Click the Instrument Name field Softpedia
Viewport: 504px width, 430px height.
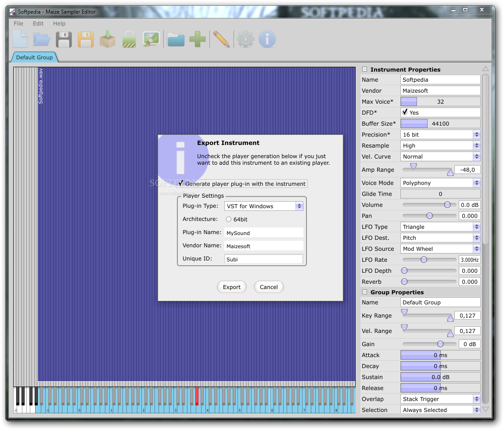(x=440, y=79)
